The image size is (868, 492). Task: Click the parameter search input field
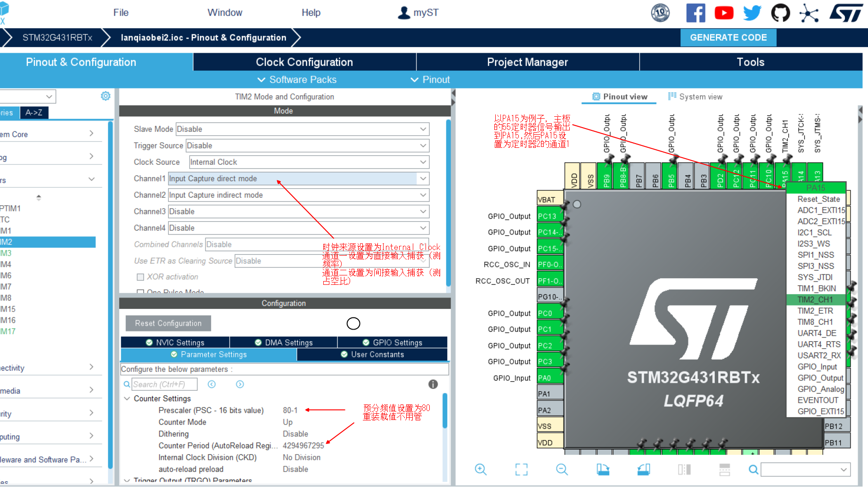(x=164, y=384)
